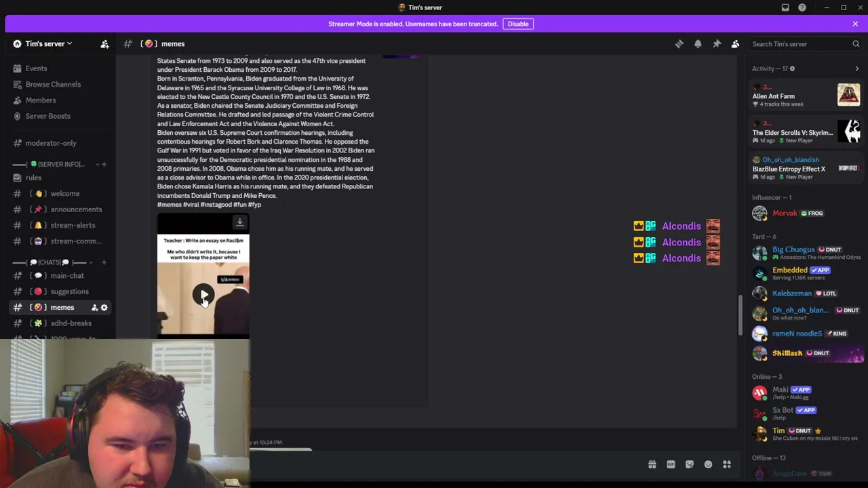Screen dimensions: 868x488
Task: Create channel in SERVER INFO category
Action: pyautogui.click(x=104, y=165)
